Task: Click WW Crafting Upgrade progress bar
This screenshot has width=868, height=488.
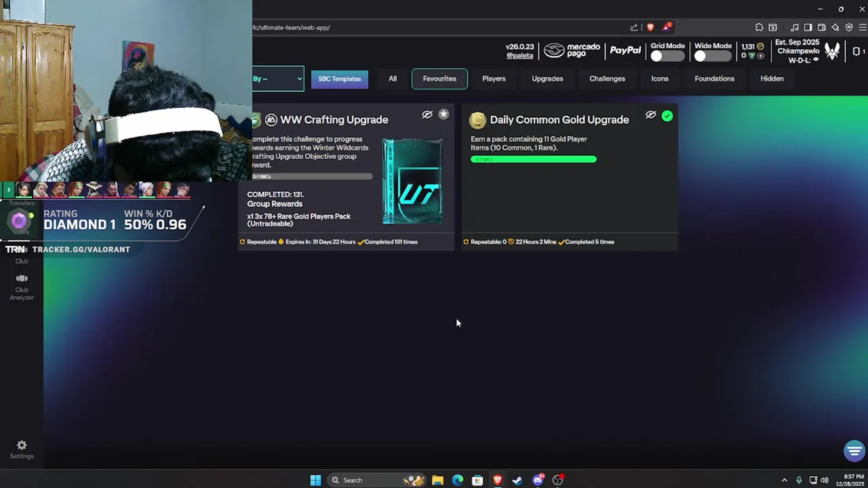Action: coord(312,176)
